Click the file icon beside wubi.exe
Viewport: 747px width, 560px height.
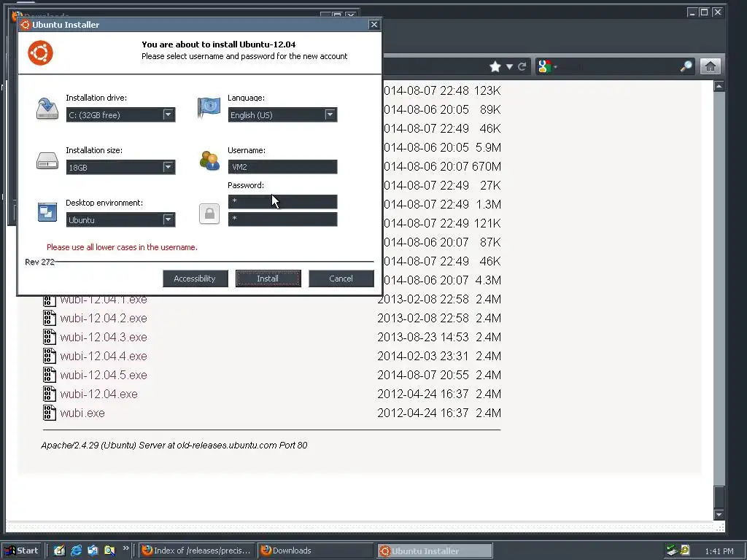click(x=49, y=413)
